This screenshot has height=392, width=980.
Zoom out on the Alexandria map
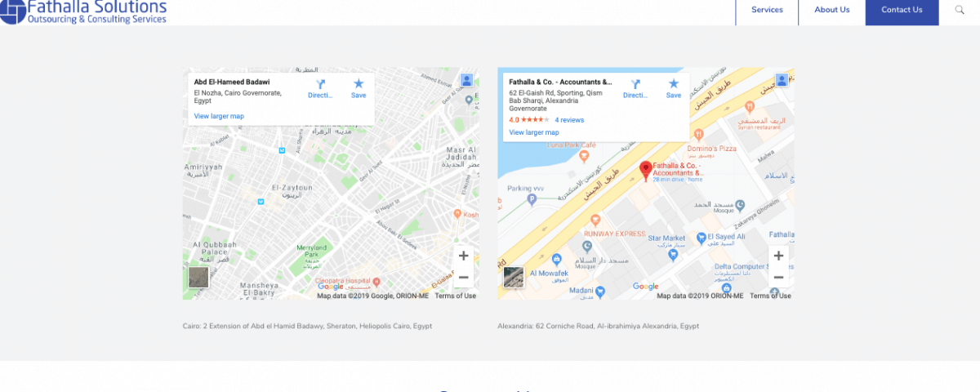778,278
